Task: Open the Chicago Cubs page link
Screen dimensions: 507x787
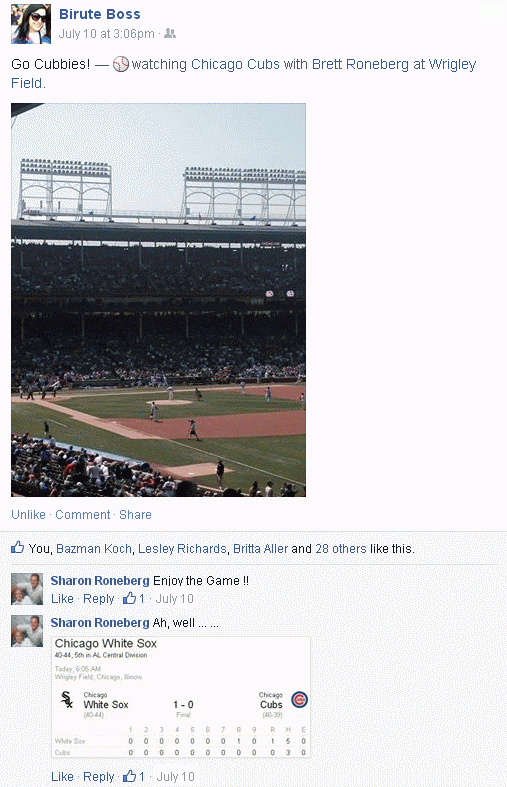Action: pyautogui.click(x=235, y=64)
